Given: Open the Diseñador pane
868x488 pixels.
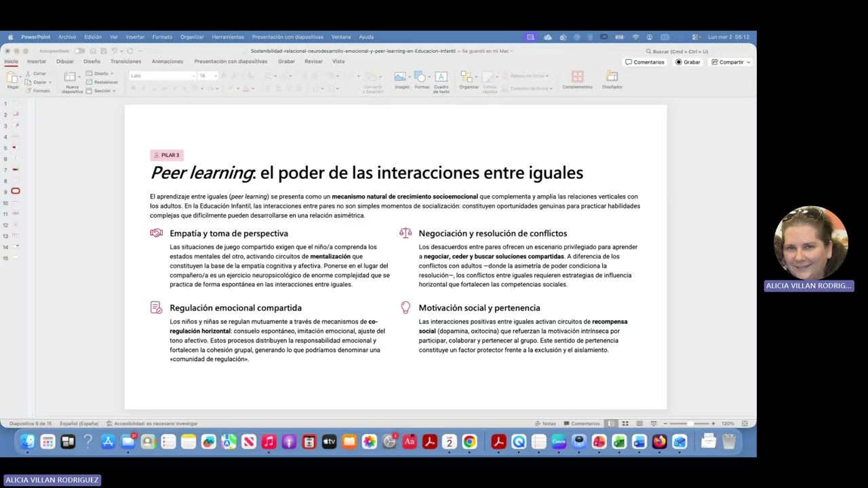Looking at the screenshot, I should (612, 81).
